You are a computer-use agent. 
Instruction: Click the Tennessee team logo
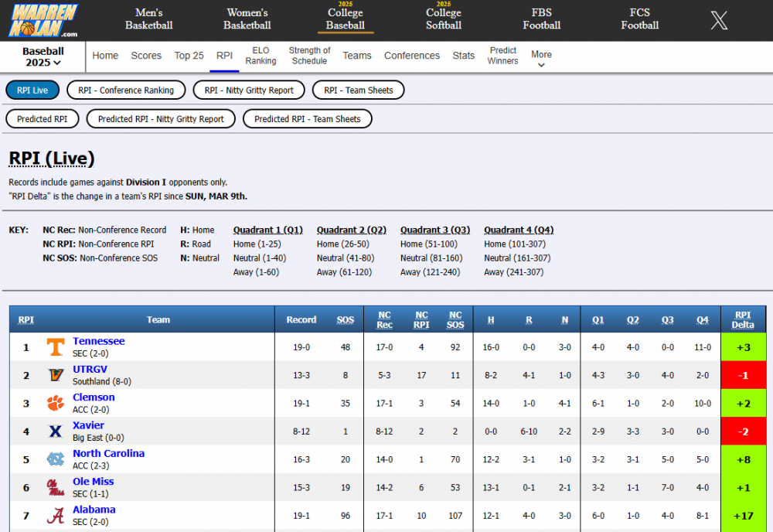coord(55,347)
